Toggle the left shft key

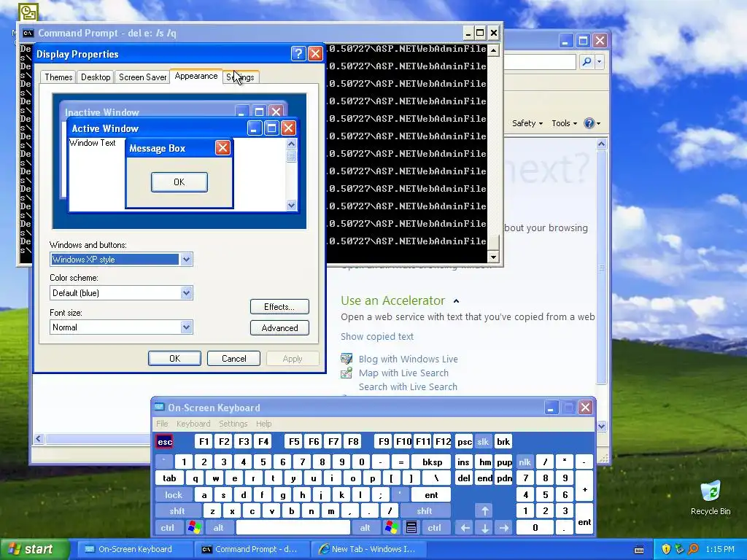(x=177, y=511)
